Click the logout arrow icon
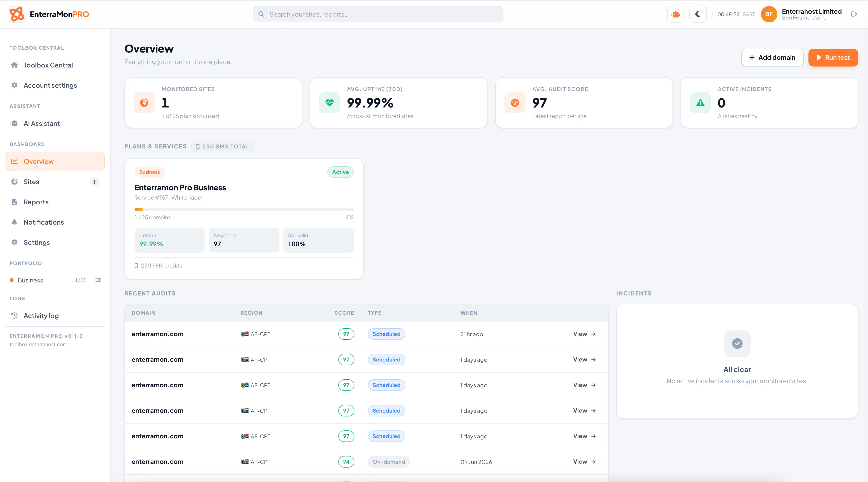This screenshot has width=868, height=482. (854, 14)
